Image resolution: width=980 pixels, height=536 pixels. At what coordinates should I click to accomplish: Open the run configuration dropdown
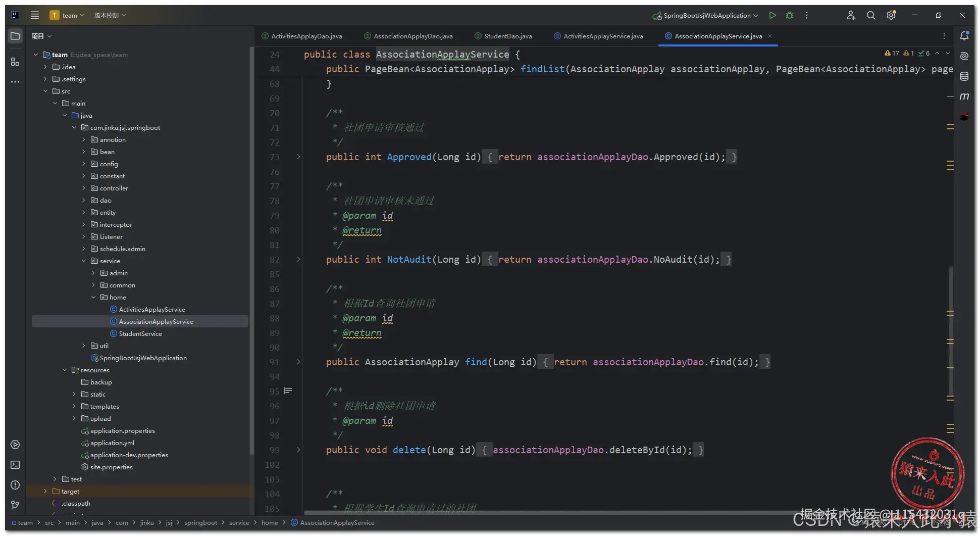pos(705,15)
